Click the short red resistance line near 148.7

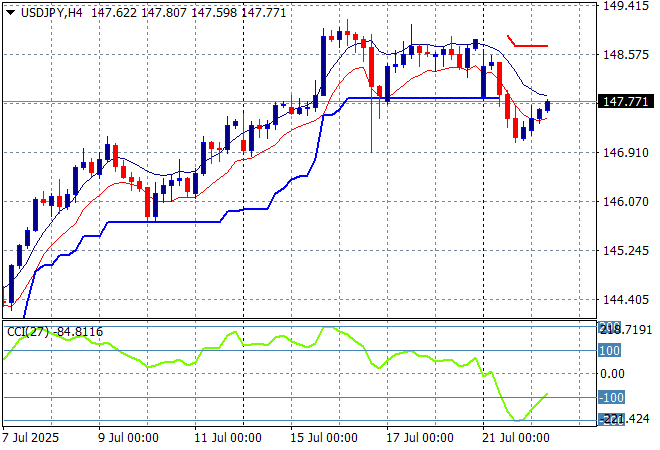531,45
